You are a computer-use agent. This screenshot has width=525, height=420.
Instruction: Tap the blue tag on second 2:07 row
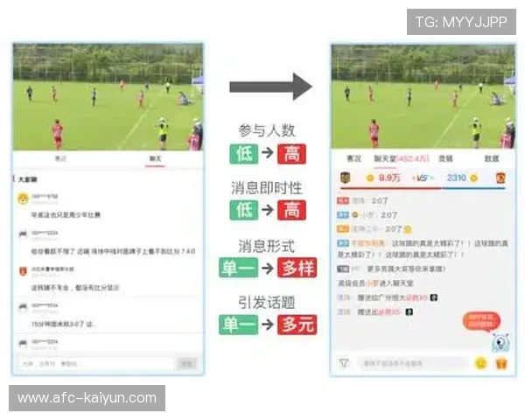pyautogui.click(x=343, y=214)
